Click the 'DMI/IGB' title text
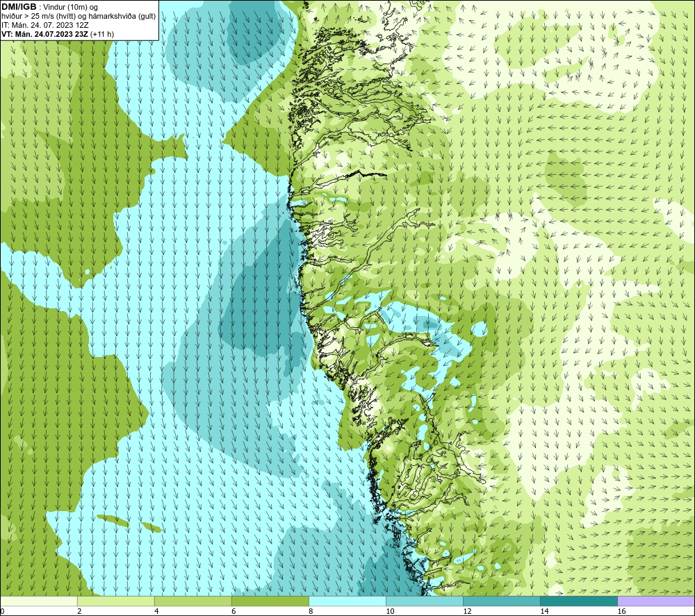The height and width of the screenshot is (616, 695). coord(19,7)
